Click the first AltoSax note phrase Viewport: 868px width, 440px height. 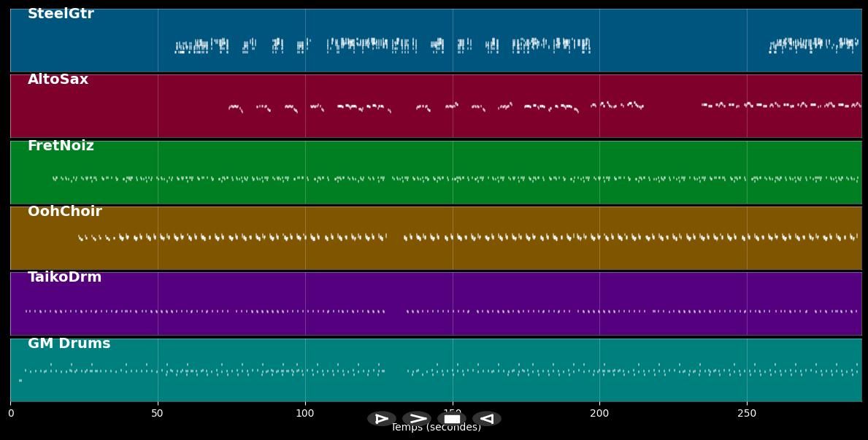(235, 108)
